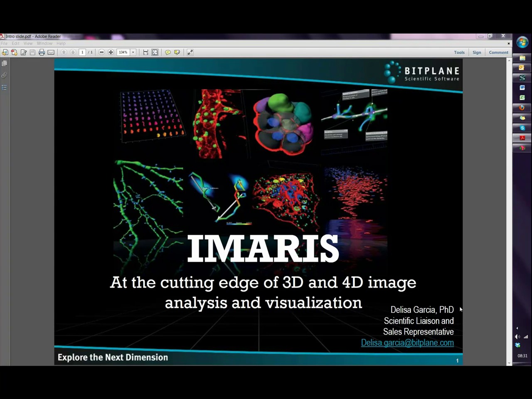Open the zoom level dropdown arrow

tap(133, 52)
